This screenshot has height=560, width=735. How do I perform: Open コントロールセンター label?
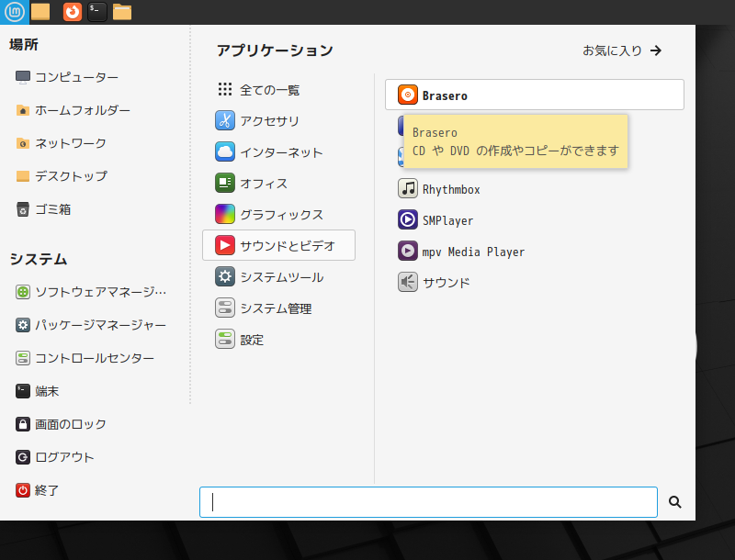click(x=95, y=358)
